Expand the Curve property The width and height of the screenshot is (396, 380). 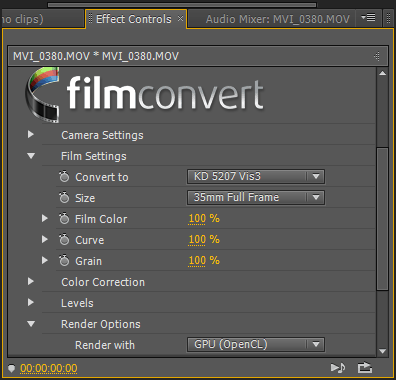[x=45, y=240]
